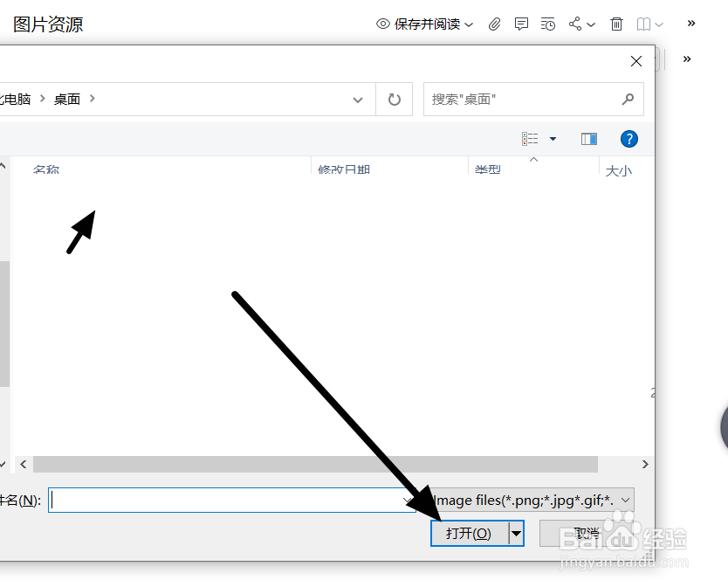Click the 图片资源 note title

(48, 24)
